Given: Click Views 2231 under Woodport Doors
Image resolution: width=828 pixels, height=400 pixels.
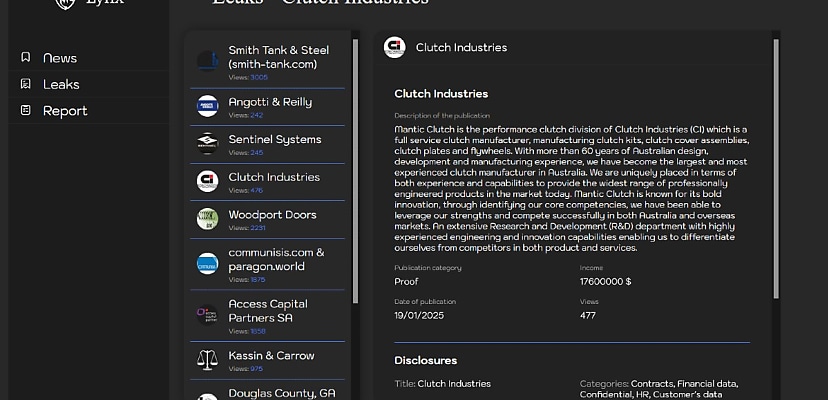Looking at the screenshot, I should click(x=247, y=228).
